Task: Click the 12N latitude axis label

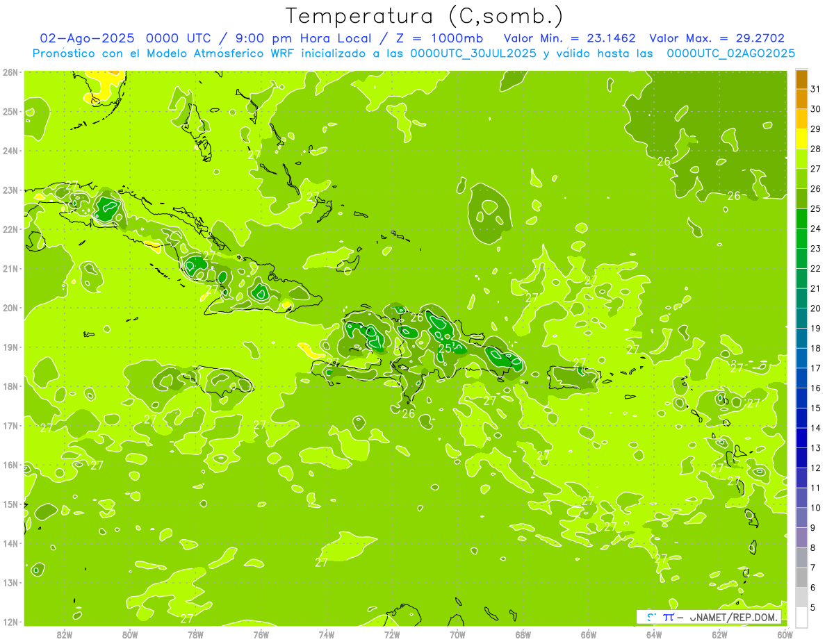Action: click(10, 622)
